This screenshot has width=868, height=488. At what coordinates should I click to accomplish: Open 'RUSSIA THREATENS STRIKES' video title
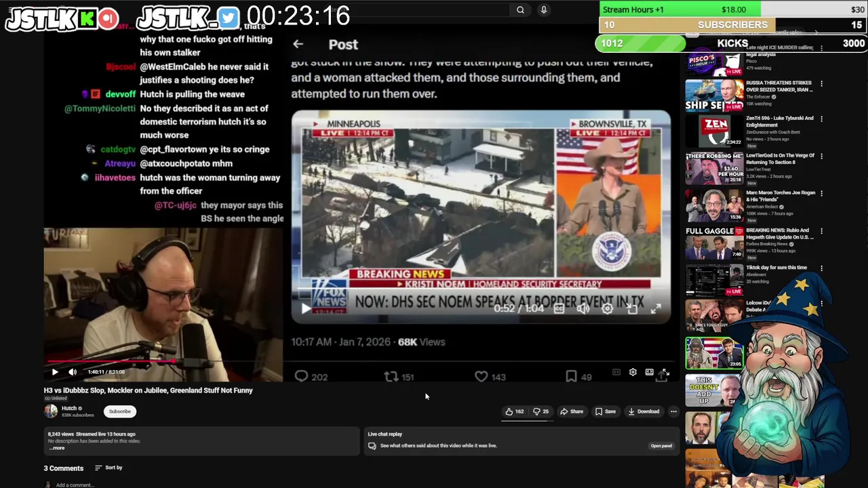[x=779, y=86]
